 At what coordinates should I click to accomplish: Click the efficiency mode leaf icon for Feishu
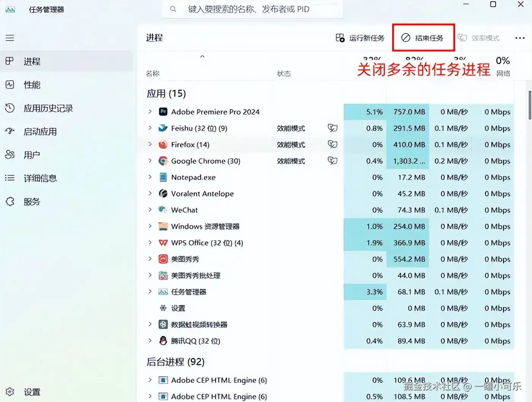(x=332, y=128)
